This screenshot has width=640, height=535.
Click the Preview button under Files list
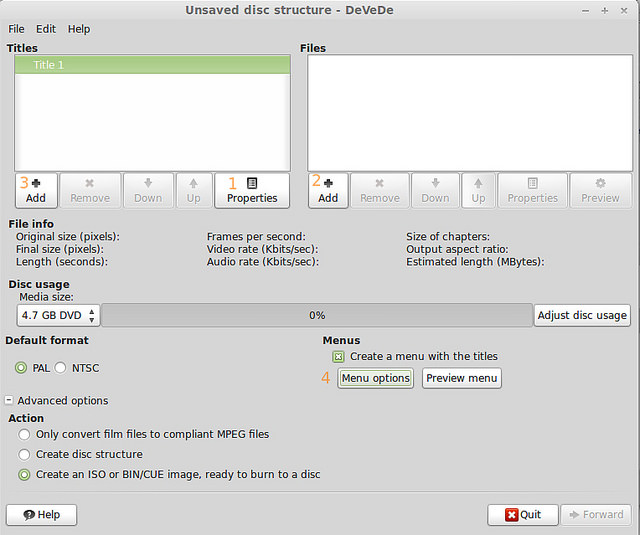[600, 190]
